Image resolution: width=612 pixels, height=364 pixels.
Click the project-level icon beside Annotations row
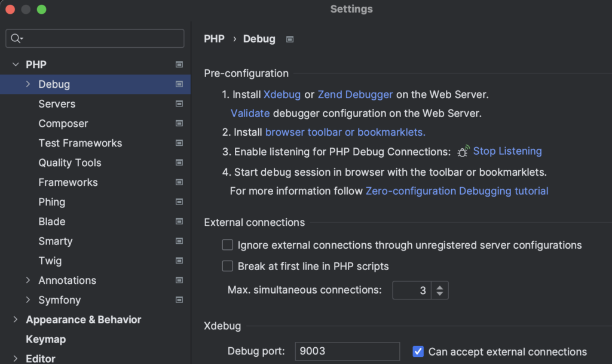(x=179, y=280)
